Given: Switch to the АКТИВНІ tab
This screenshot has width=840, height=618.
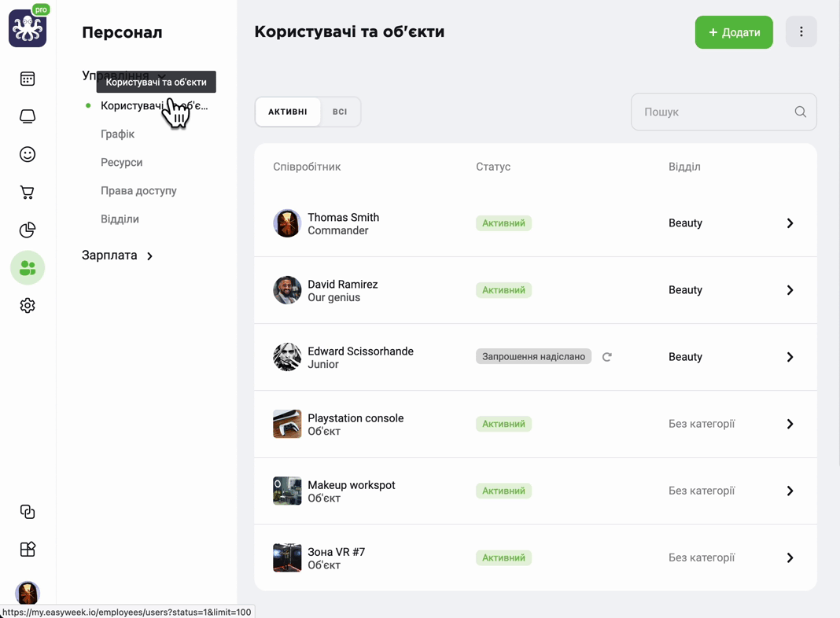Looking at the screenshot, I should [x=288, y=112].
